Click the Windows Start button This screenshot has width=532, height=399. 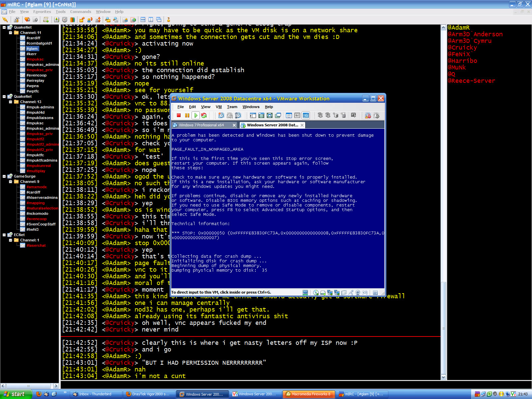16,394
